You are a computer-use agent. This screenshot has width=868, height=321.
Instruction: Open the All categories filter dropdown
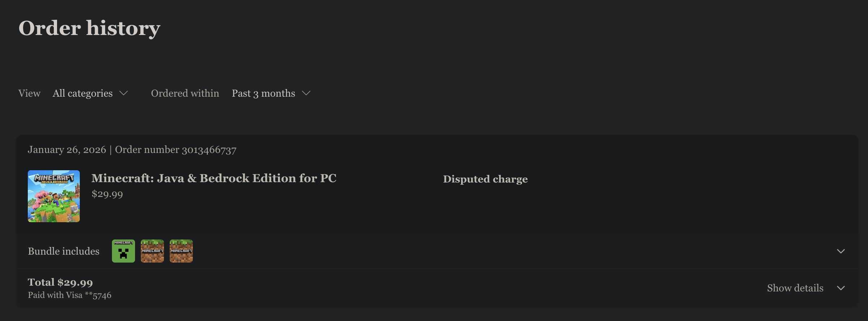pos(90,93)
